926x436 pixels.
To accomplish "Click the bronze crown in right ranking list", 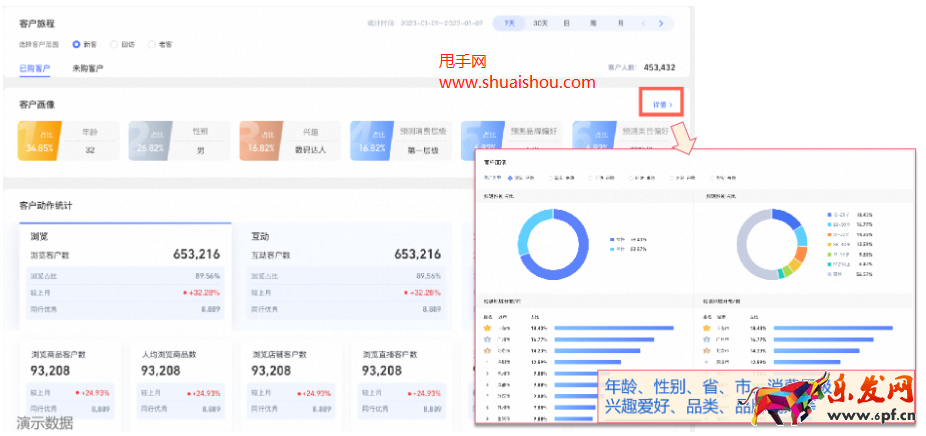I will tap(706, 351).
